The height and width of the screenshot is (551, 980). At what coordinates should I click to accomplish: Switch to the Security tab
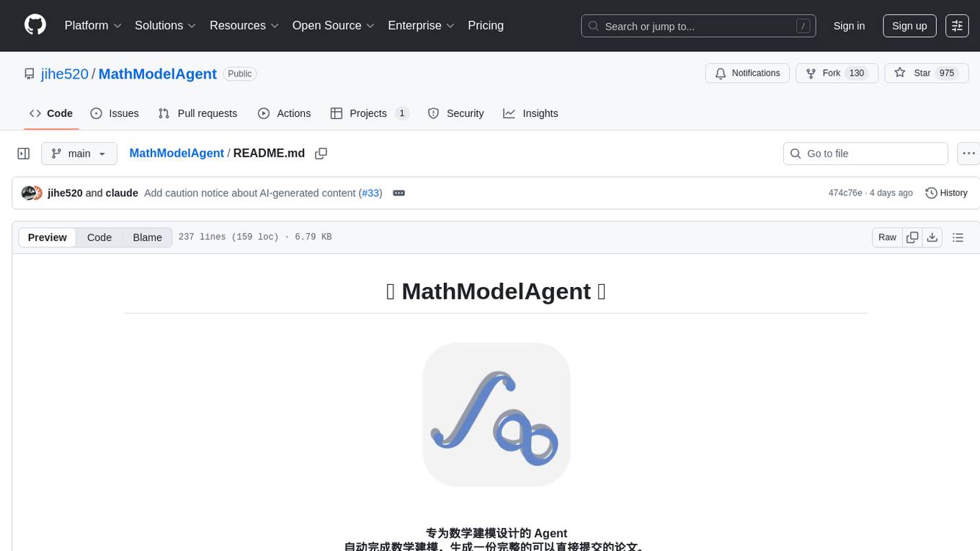tap(456, 113)
